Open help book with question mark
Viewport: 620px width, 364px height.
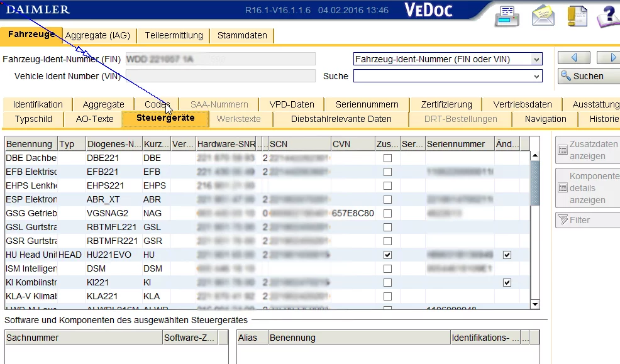[608, 15]
